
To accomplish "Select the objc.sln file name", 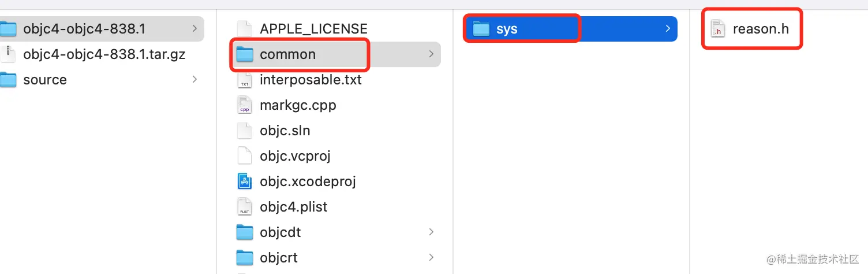I will tap(285, 131).
